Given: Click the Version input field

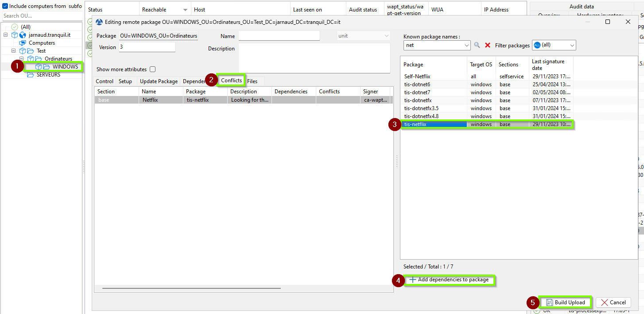Looking at the screenshot, I should [147, 47].
